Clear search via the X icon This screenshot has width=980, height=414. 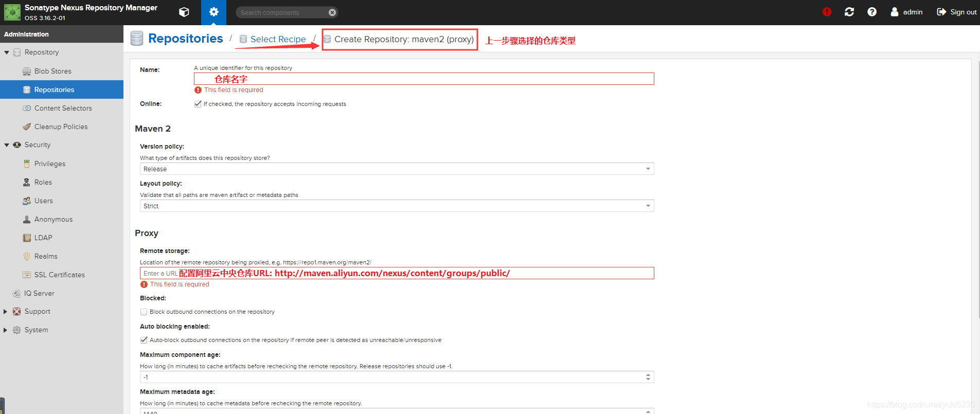(x=332, y=12)
